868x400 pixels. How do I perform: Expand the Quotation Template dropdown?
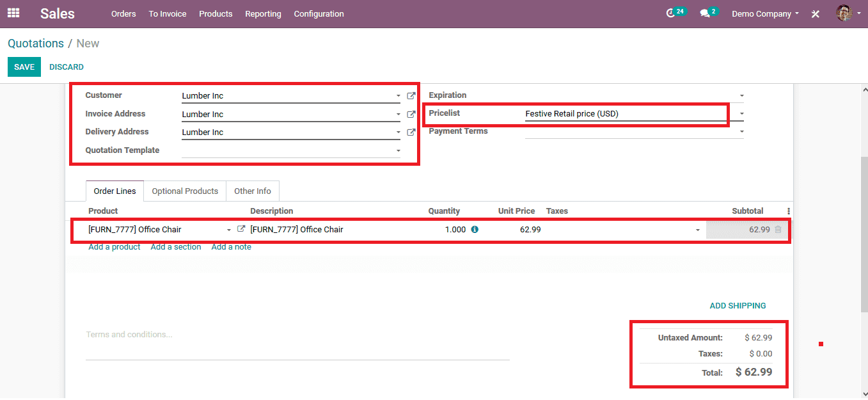coord(398,151)
